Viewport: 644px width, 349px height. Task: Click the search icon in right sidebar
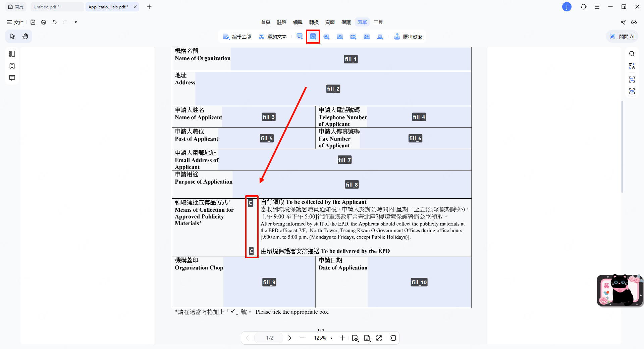632,54
